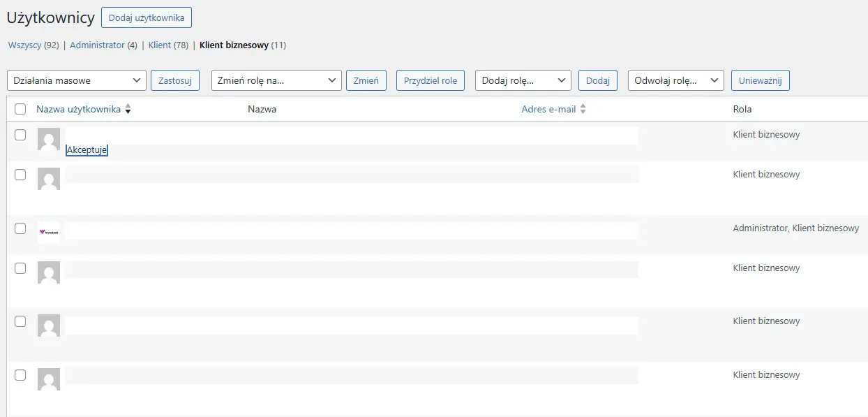
Task: Filter users by Administrator role
Action: click(x=97, y=45)
